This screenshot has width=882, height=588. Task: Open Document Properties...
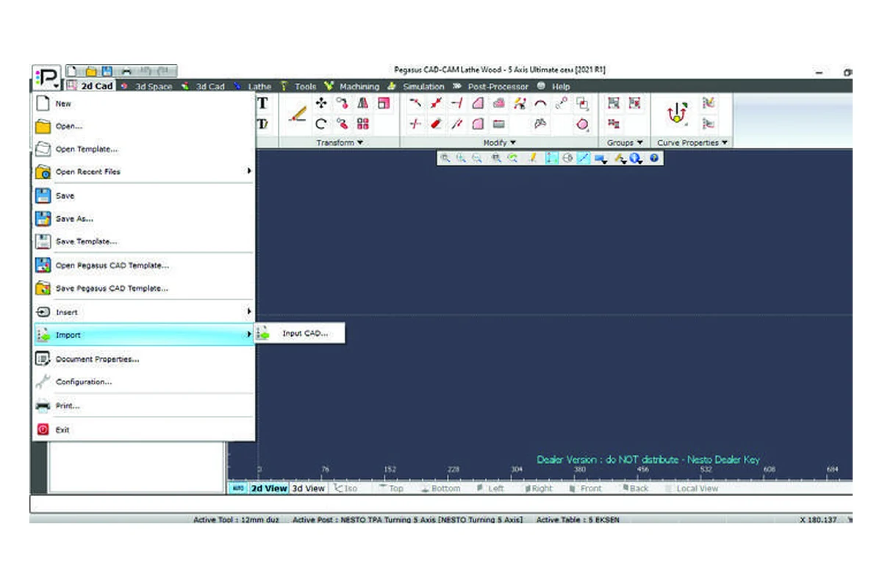click(143, 359)
